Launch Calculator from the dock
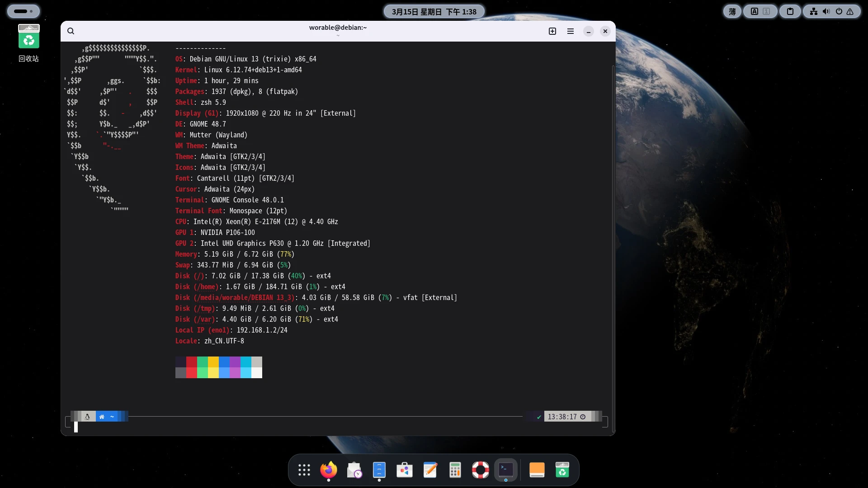Screen dimensions: 868x488 click(x=455, y=470)
